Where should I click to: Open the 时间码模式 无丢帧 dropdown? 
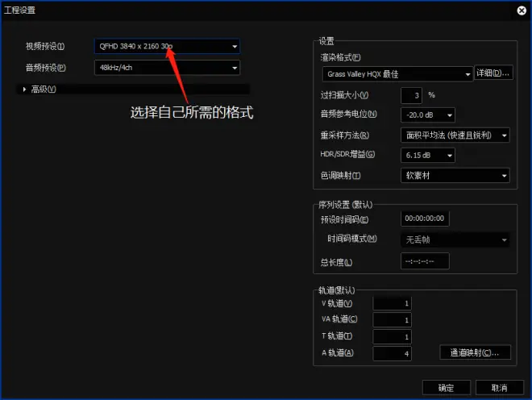(x=455, y=240)
